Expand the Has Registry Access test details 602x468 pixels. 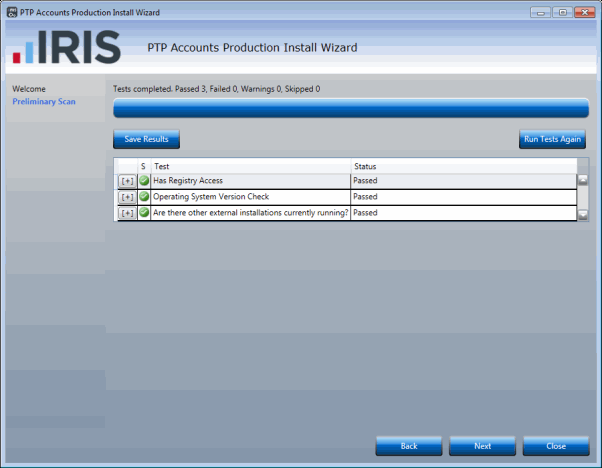(127, 181)
